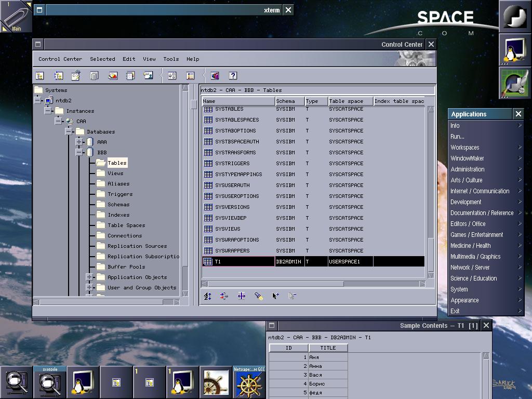Open the Edit menu
532x399 pixels.
pyautogui.click(x=129, y=59)
